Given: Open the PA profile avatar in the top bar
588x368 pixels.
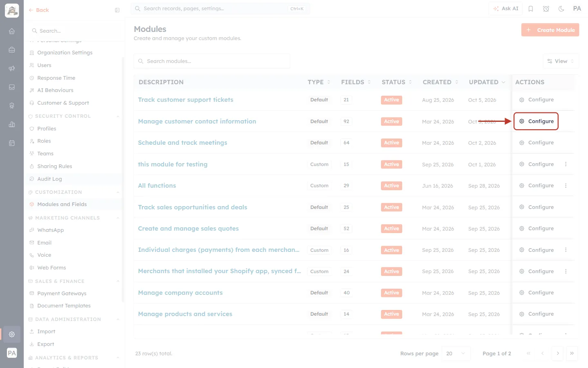Looking at the screenshot, I should pyautogui.click(x=577, y=9).
